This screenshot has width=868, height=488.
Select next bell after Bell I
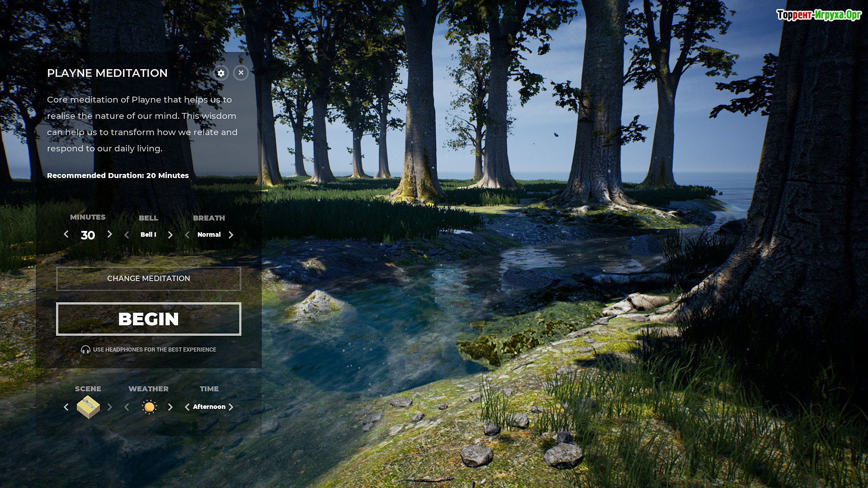tap(170, 235)
